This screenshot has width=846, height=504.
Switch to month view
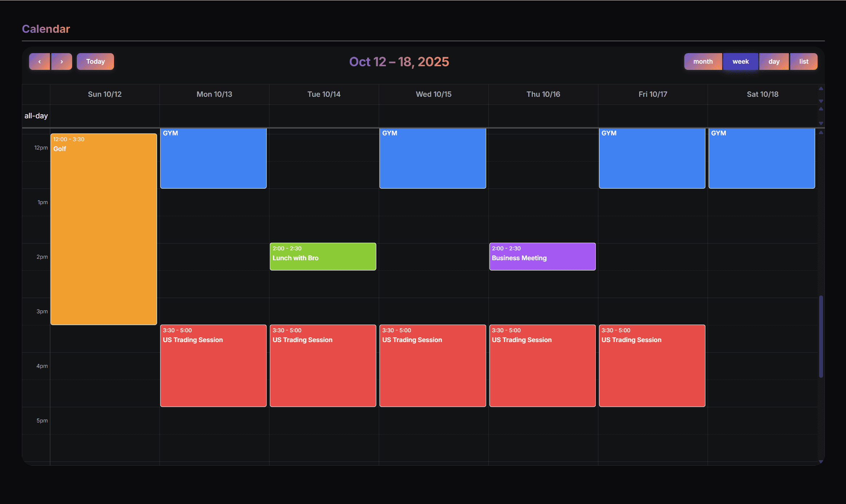(x=703, y=61)
